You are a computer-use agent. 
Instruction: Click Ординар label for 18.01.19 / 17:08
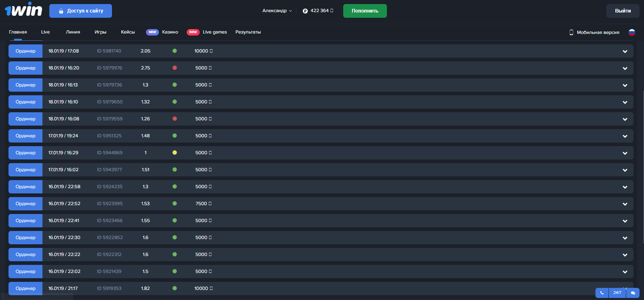25,51
